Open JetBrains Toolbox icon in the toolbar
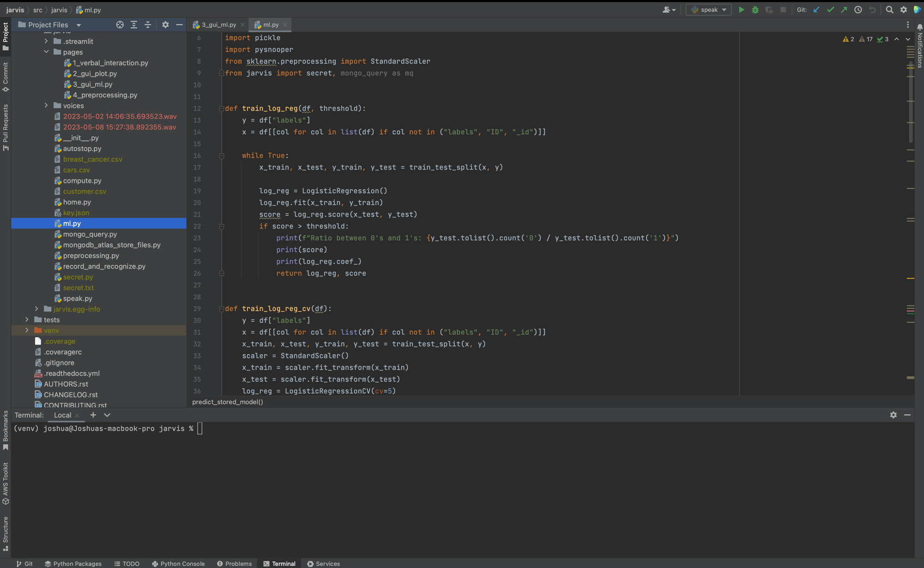 point(918,10)
